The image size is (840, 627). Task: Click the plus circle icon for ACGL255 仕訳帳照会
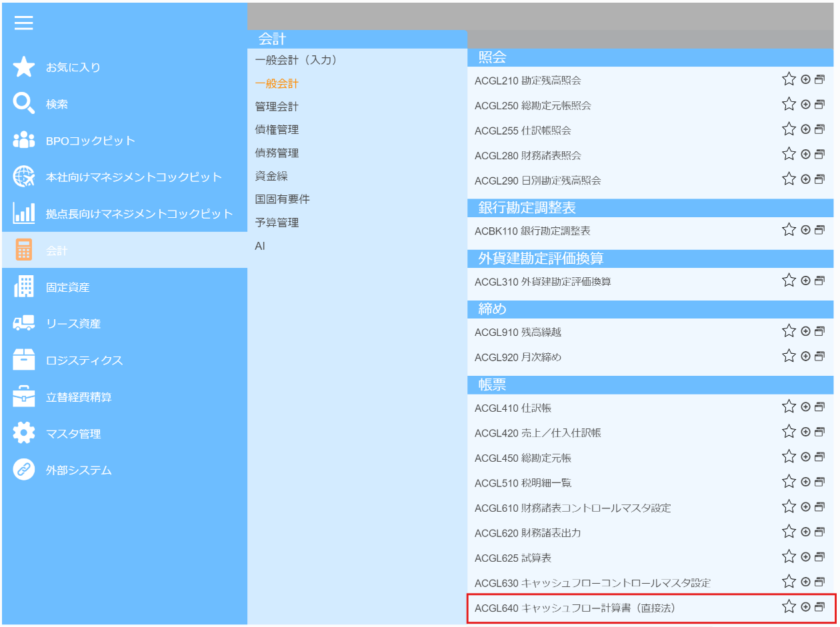(x=805, y=129)
